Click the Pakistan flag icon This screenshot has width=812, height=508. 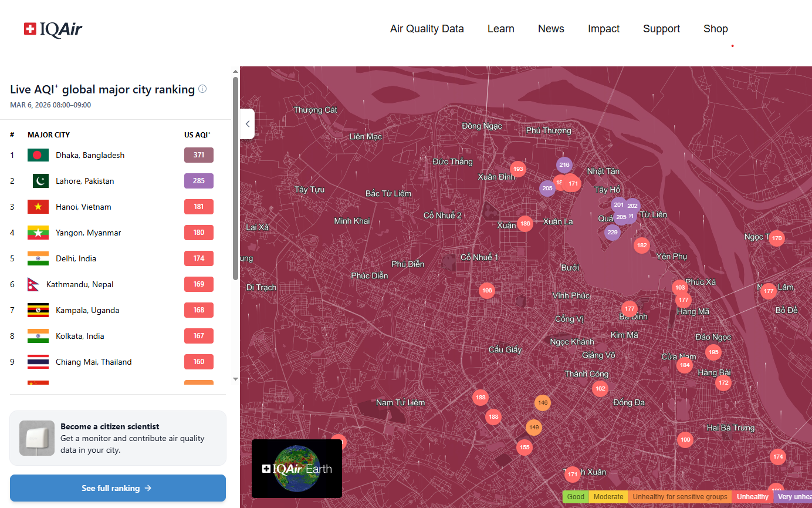[x=40, y=181]
